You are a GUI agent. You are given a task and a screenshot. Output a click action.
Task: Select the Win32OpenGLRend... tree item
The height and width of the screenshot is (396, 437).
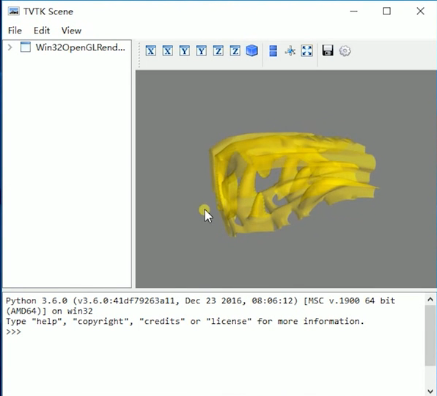pyautogui.click(x=80, y=48)
